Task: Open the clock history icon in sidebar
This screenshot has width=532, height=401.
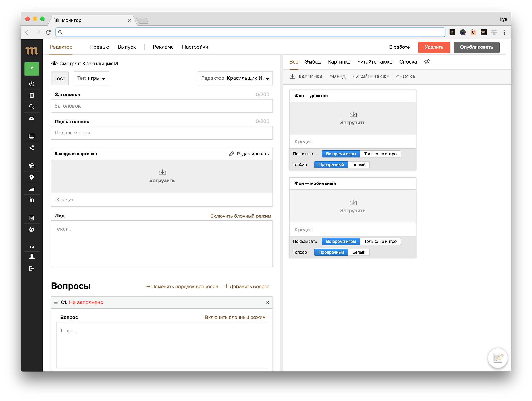Action: 32,84
